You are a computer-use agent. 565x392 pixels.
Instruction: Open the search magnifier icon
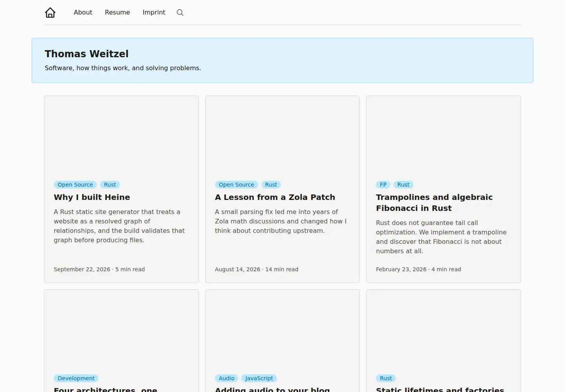(180, 13)
